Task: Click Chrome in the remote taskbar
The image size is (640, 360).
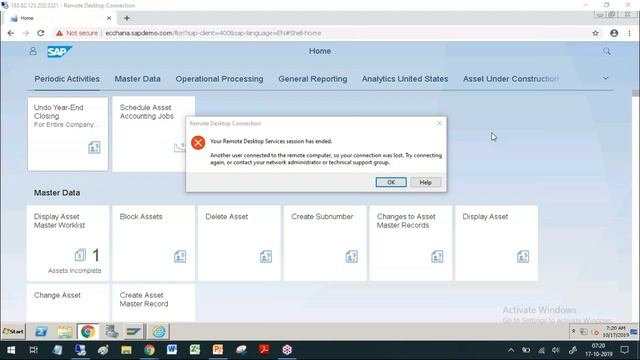Action: [87, 331]
